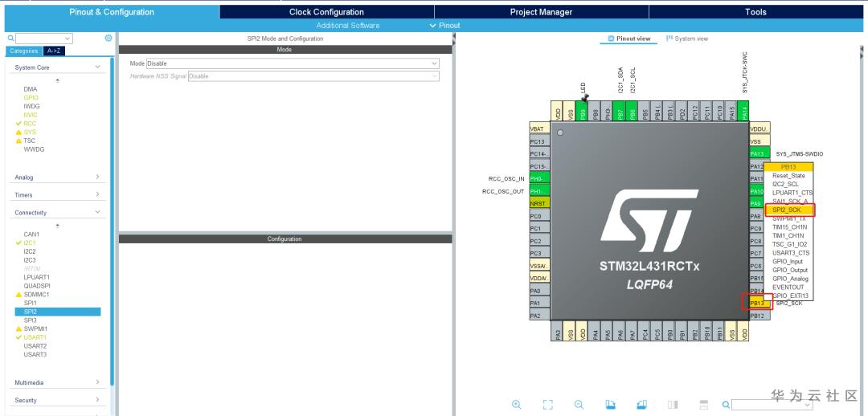Click the PB12 pin on the chip
The width and height of the screenshot is (868, 416).
(759, 316)
